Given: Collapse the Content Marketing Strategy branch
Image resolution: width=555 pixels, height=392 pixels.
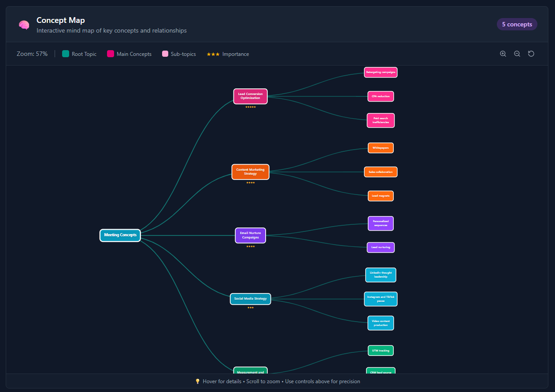Looking at the screenshot, I should point(250,172).
